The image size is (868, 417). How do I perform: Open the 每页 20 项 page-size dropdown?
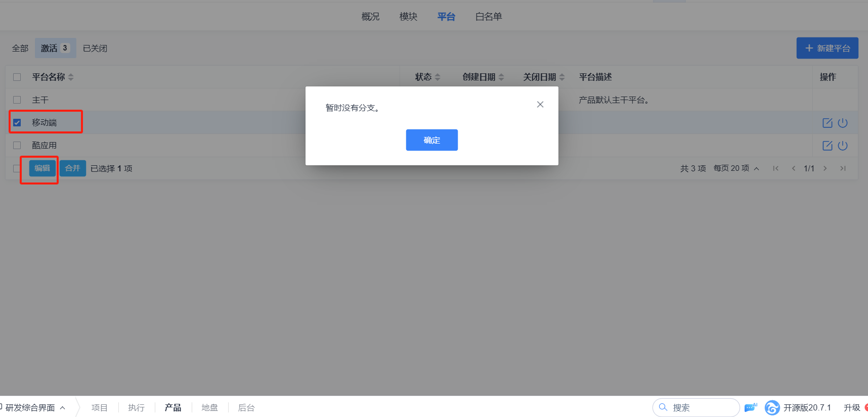tap(736, 168)
